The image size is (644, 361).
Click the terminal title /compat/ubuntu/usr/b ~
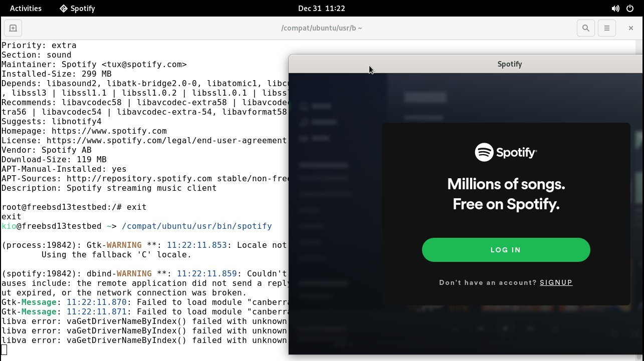click(322, 28)
